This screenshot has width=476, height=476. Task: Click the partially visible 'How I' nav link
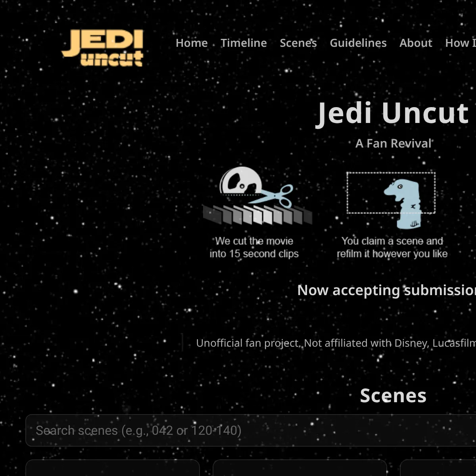[460, 43]
